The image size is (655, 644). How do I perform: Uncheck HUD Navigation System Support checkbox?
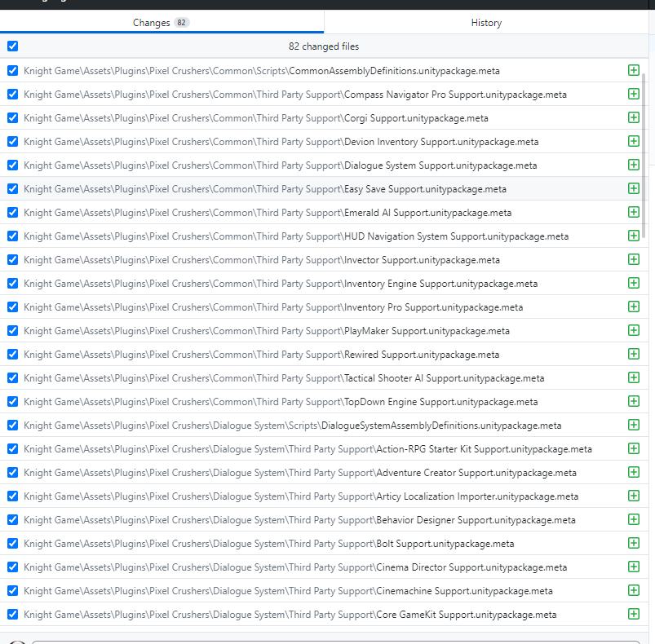pyautogui.click(x=12, y=236)
